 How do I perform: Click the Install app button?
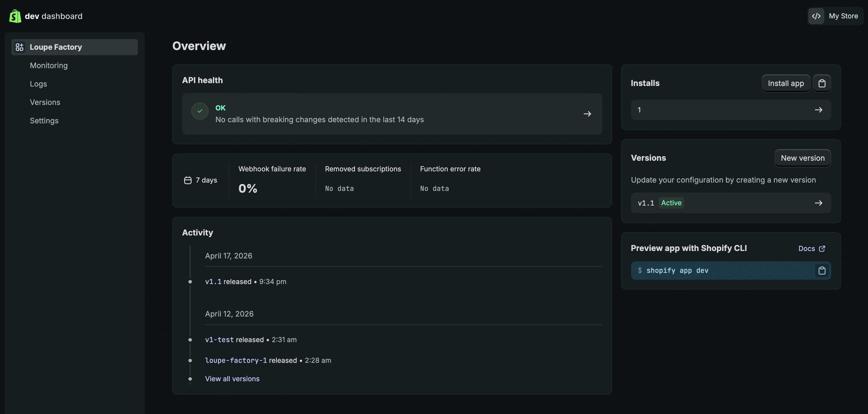point(786,83)
